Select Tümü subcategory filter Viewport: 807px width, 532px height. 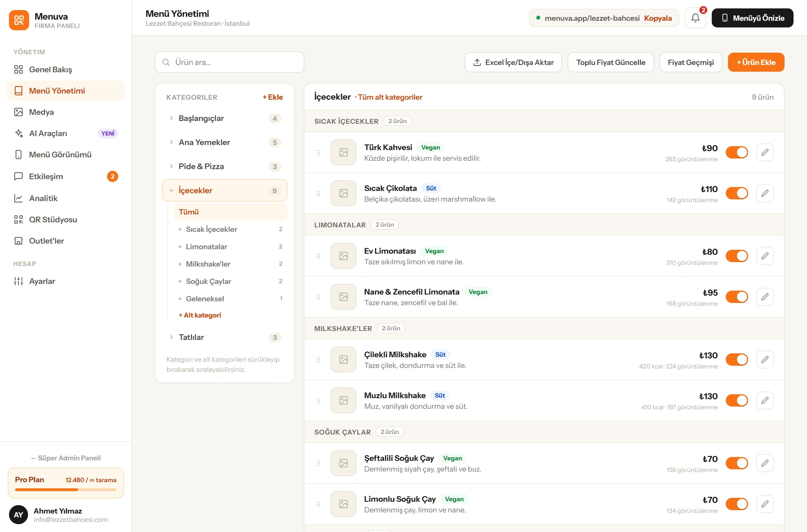point(230,212)
